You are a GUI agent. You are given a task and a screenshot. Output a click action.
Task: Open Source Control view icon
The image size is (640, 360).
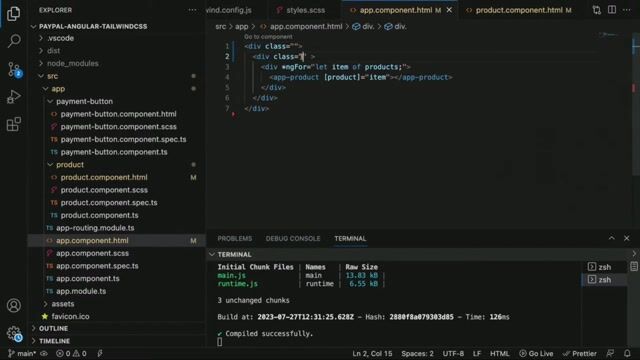coord(14,69)
